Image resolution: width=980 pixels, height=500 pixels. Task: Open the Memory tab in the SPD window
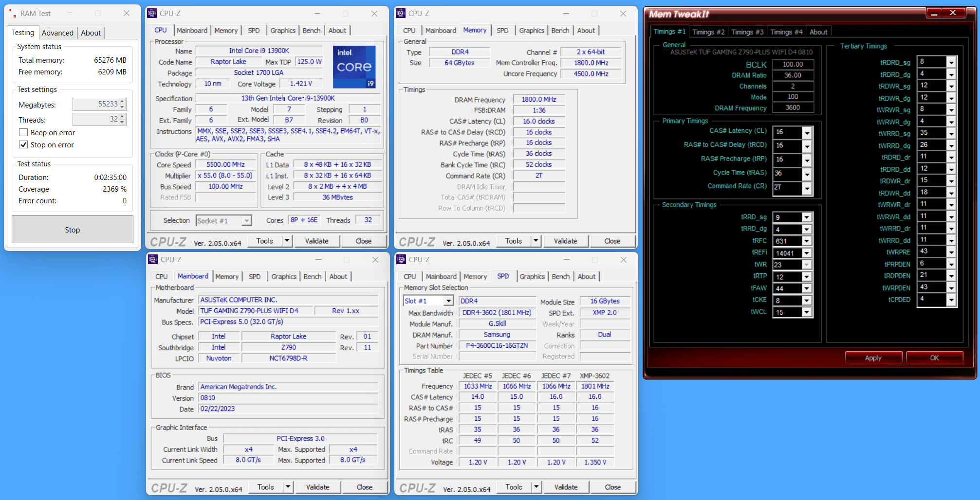click(x=475, y=276)
